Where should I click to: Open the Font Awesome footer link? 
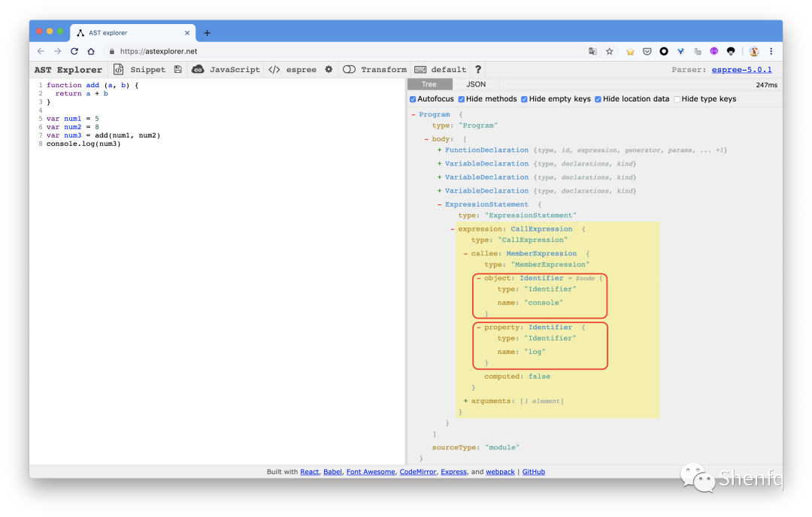pos(371,472)
